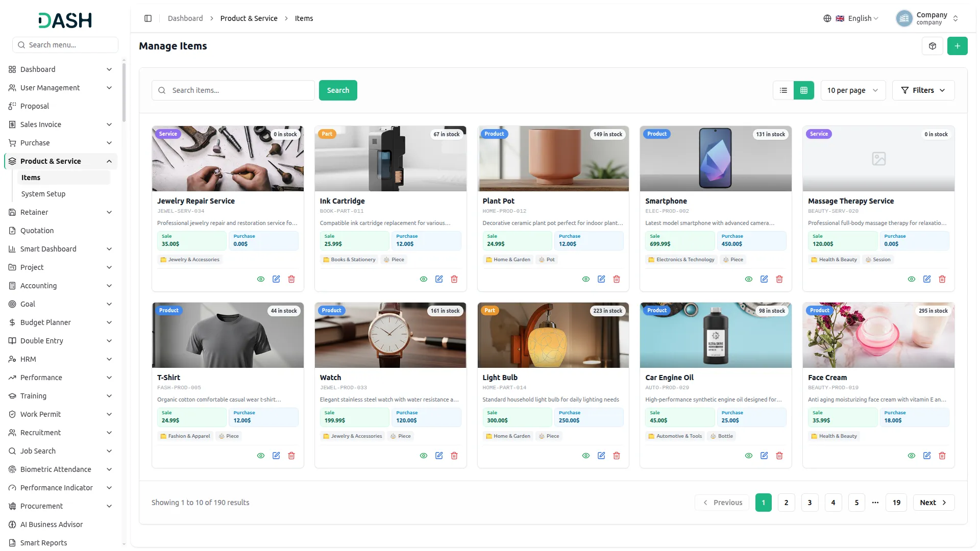Edit the T-Shirt item
The height and width of the screenshot is (551, 980).
276,456
